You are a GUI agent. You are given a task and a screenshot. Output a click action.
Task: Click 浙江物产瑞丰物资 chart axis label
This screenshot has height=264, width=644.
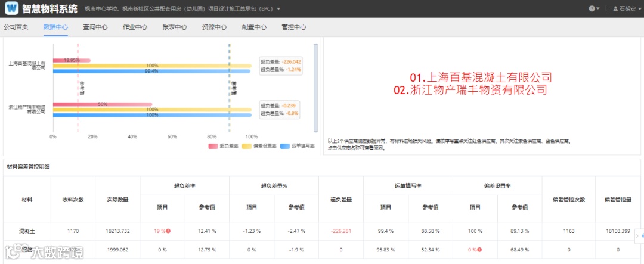(x=27, y=109)
